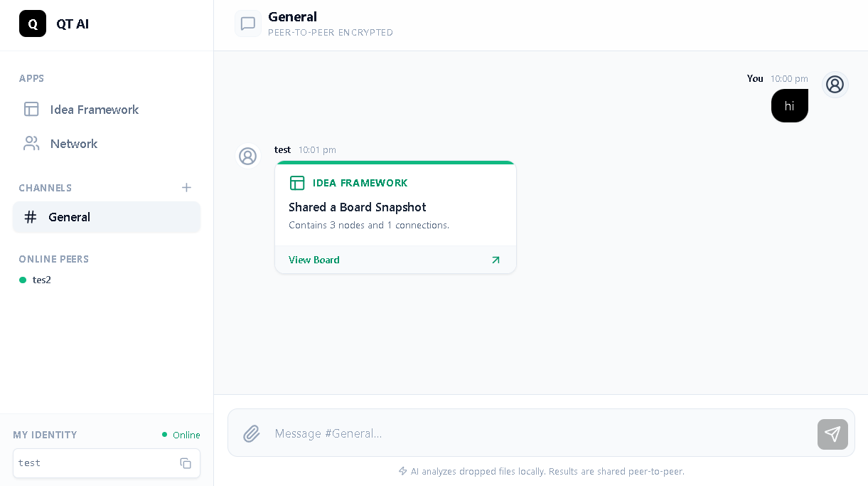Click the chat bubble channel header icon

coord(248,23)
